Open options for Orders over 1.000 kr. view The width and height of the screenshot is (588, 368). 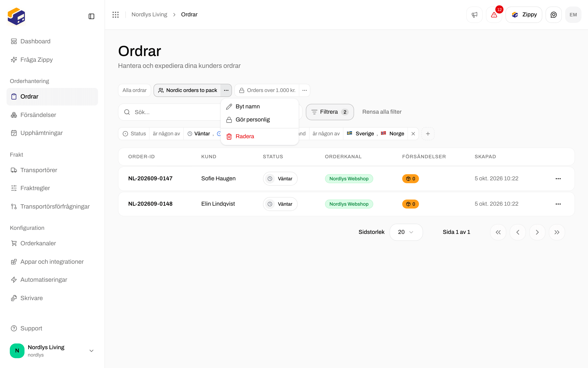[x=304, y=90]
